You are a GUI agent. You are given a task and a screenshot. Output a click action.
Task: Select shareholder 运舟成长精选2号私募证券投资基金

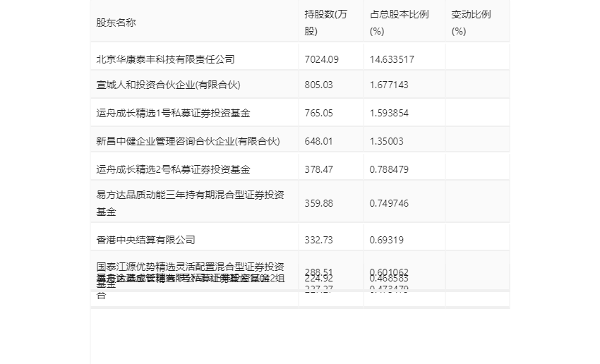pyautogui.click(x=173, y=169)
